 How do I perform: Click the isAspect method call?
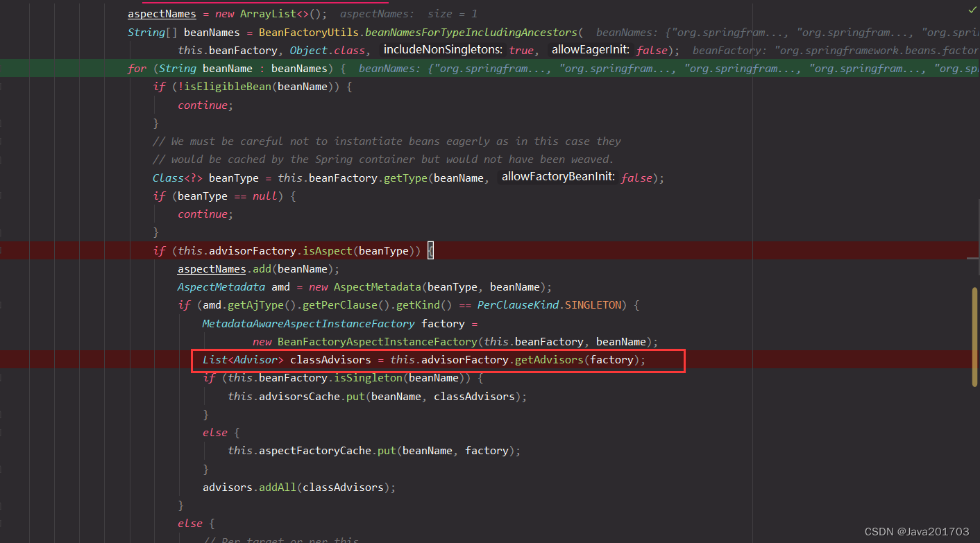point(327,250)
